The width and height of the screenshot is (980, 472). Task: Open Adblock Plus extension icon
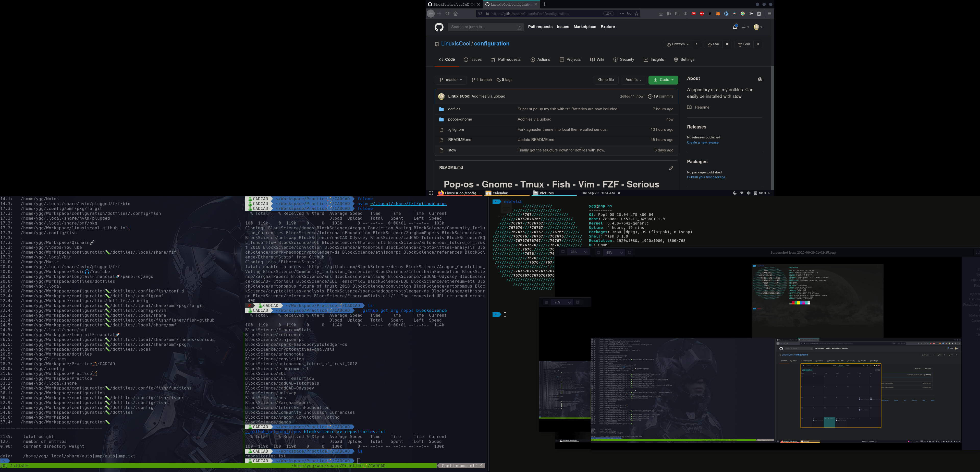coord(702,14)
